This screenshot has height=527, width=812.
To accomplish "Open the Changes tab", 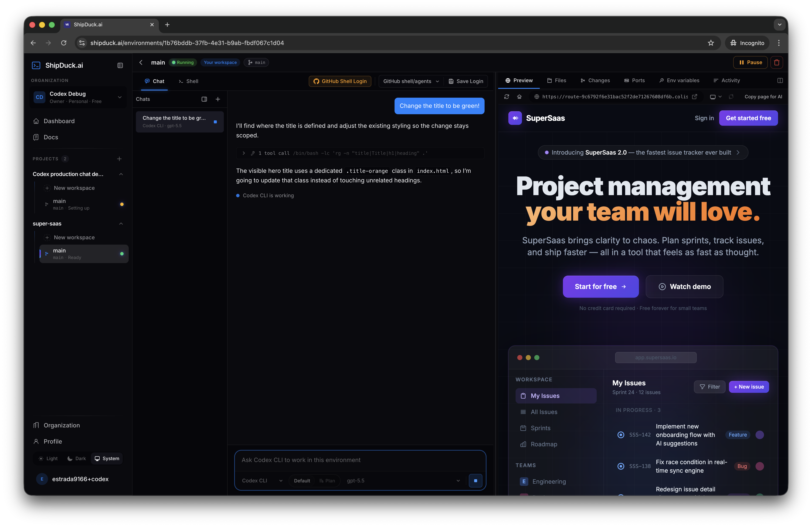I will (595, 80).
